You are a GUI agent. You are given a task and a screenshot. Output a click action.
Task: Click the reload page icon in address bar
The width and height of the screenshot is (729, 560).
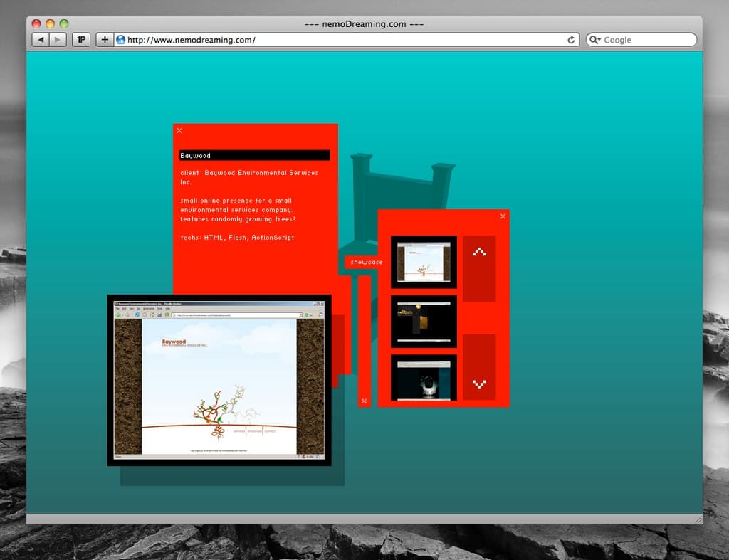[571, 40]
